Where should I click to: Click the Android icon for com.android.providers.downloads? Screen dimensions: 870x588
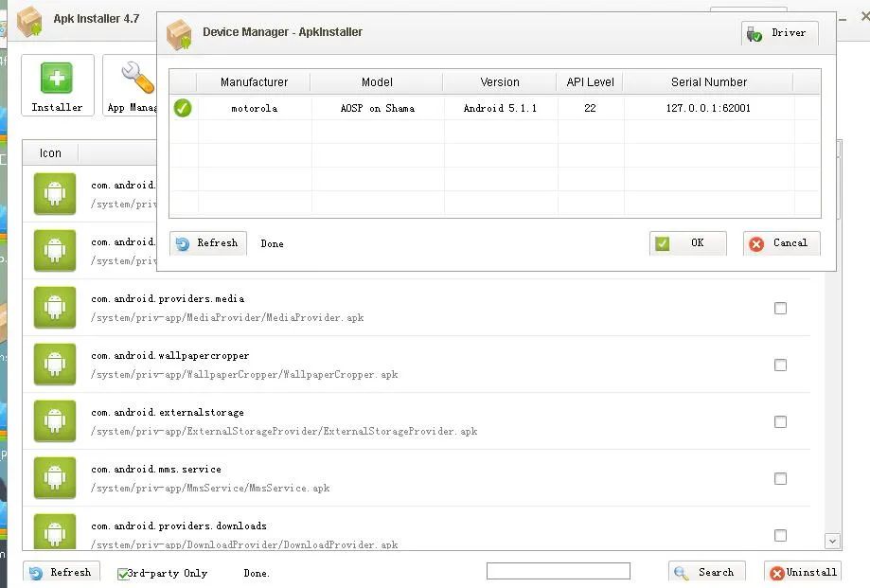point(54,532)
